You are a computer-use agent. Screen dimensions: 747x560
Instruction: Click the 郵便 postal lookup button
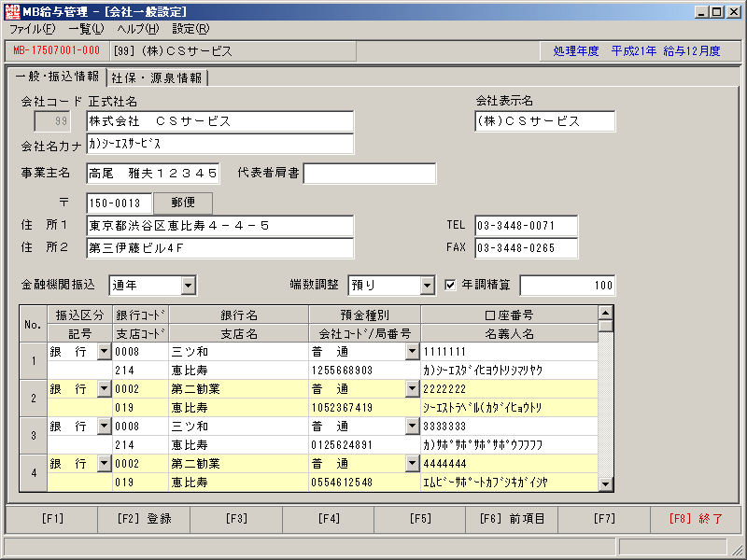(183, 203)
